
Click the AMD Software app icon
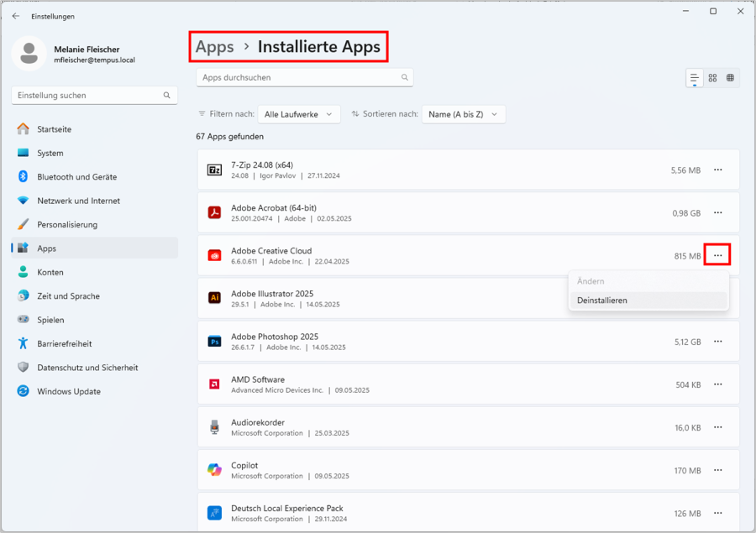pos(214,384)
